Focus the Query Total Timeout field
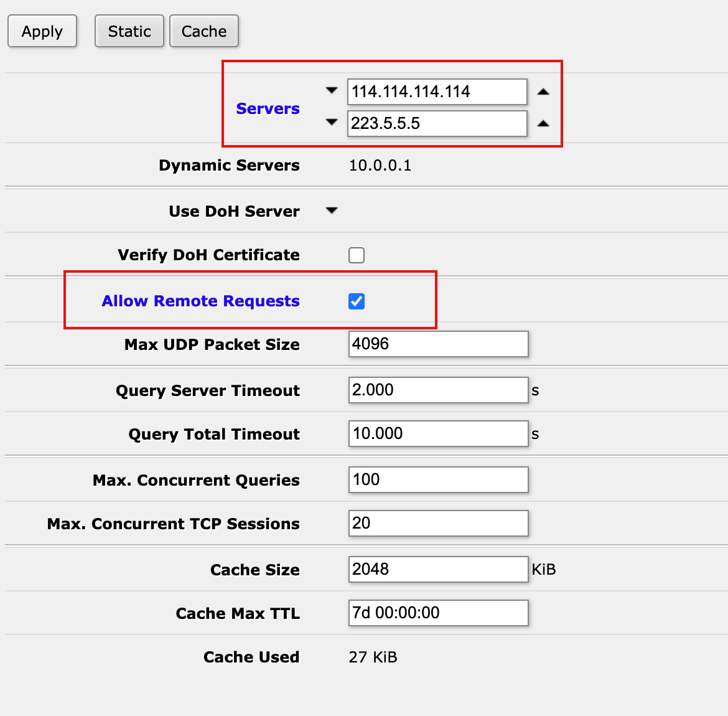 click(438, 433)
